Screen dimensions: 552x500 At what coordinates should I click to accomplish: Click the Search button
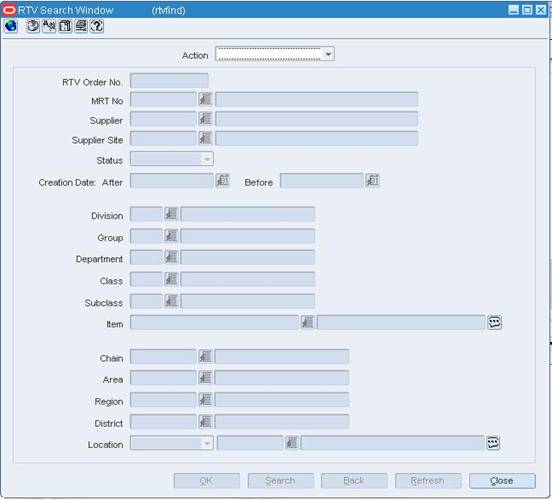pos(281,481)
